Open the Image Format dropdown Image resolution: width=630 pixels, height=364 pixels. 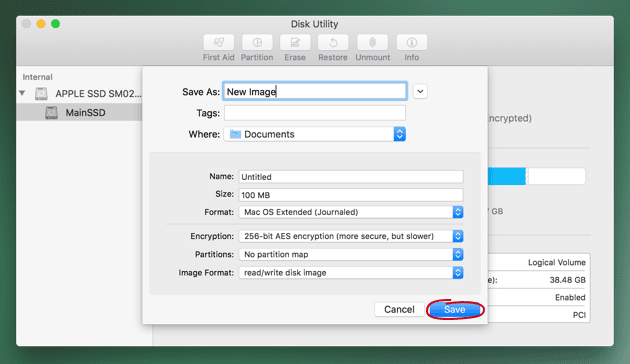pyautogui.click(x=351, y=273)
